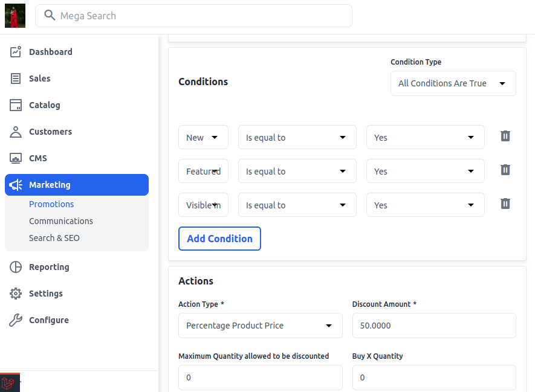Click the CMS monitor icon
This screenshot has height=392, width=535.
(x=15, y=158)
